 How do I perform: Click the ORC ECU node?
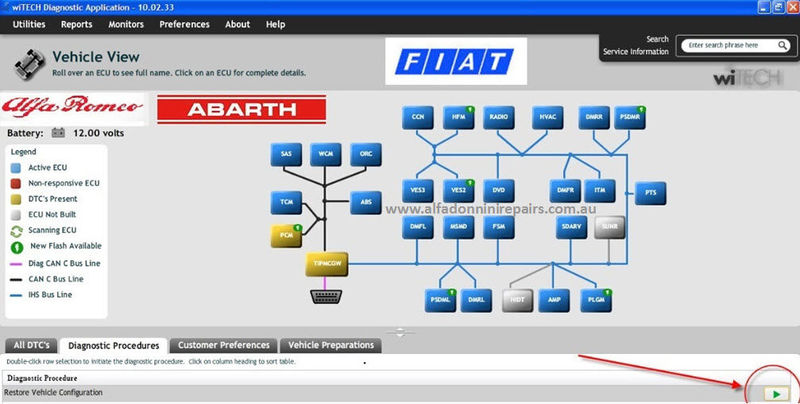366,155
